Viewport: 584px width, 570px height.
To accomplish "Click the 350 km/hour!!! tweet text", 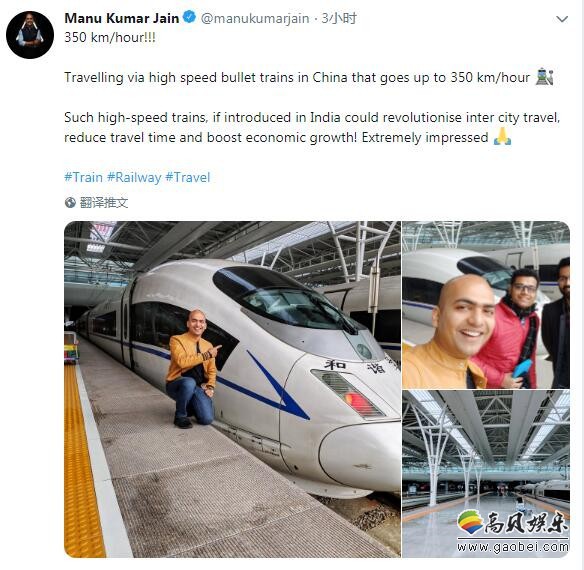I will [110, 38].
